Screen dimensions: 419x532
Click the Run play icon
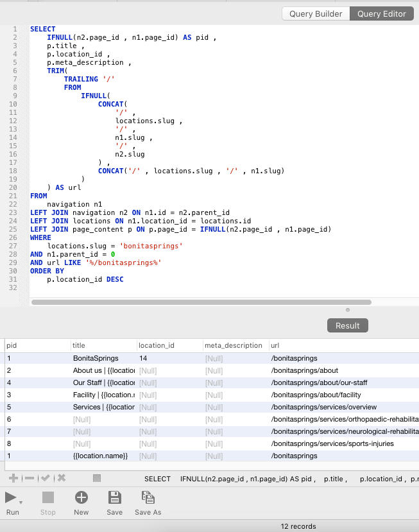(10, 497)
